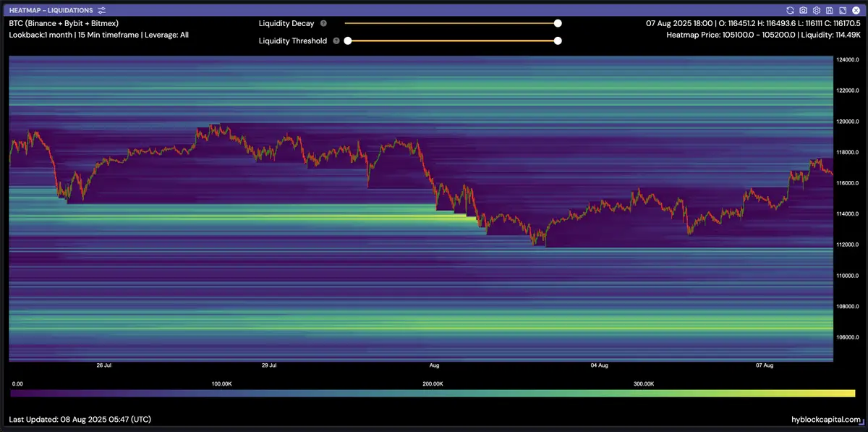Take a snapshot with the camera icon
The width and height of the screenshot is (868, 432).
[x=803, y=10]
